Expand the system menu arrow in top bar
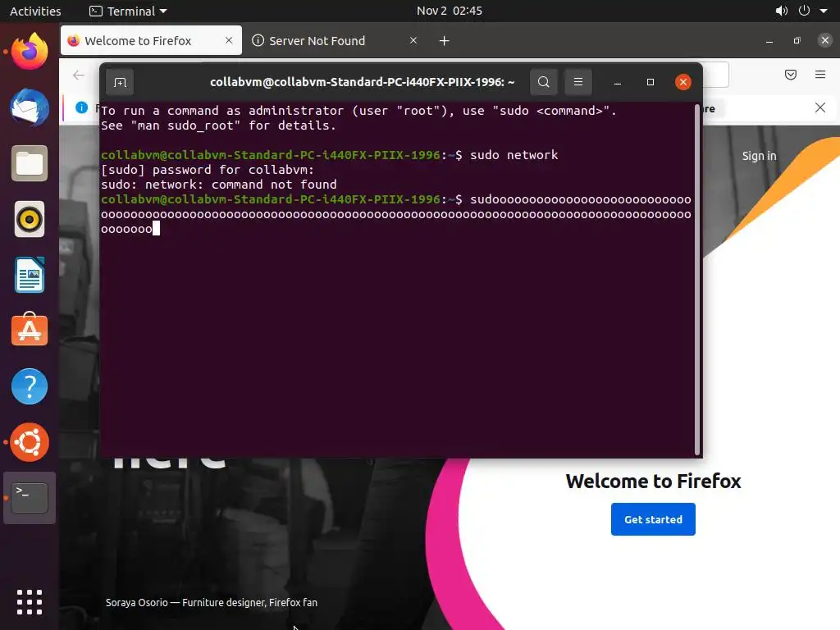The image size is (840, 630). [824, 11]
